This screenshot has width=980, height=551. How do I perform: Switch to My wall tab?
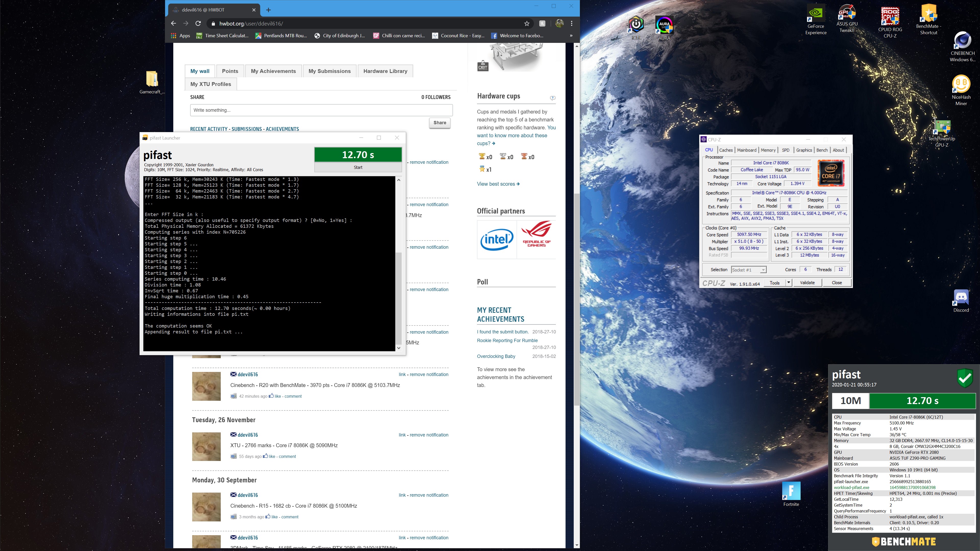tap(200, 71)
